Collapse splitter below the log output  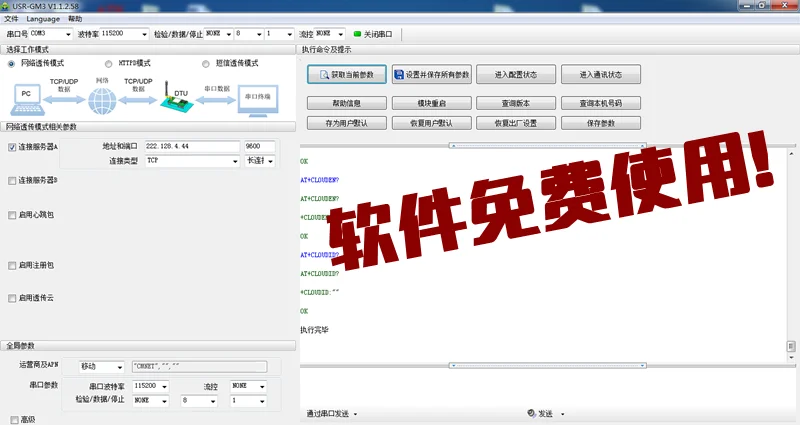pyautogui.click(x=547, y=365)
